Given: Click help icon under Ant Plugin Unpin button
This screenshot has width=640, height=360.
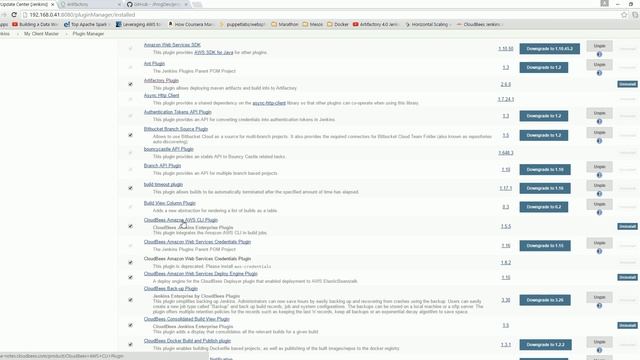Looking at the screenshot, I should [x=599, y=73].
